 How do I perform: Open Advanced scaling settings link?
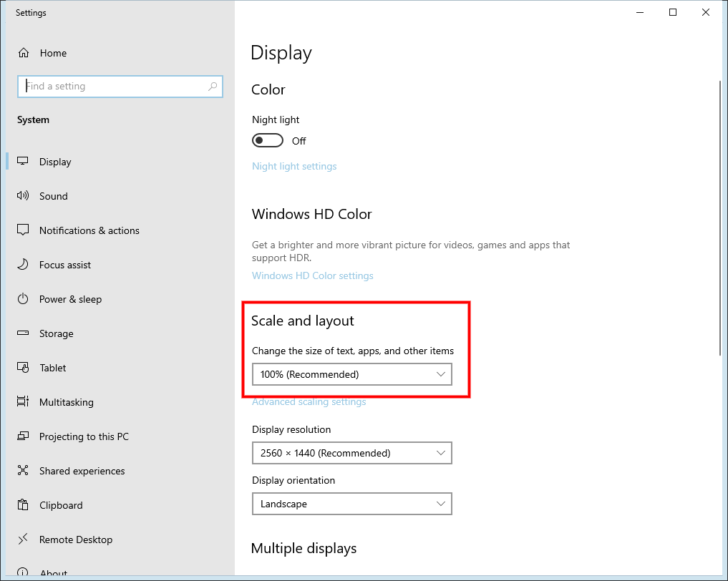[x=309, y=402]
